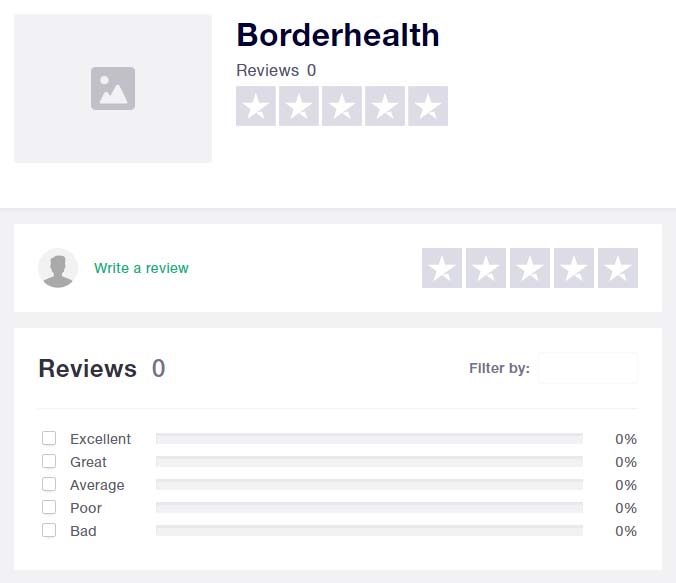This screenshot has height=583, width=676.
Task: Select three stars in the Write a review rating
Action: 530,268
